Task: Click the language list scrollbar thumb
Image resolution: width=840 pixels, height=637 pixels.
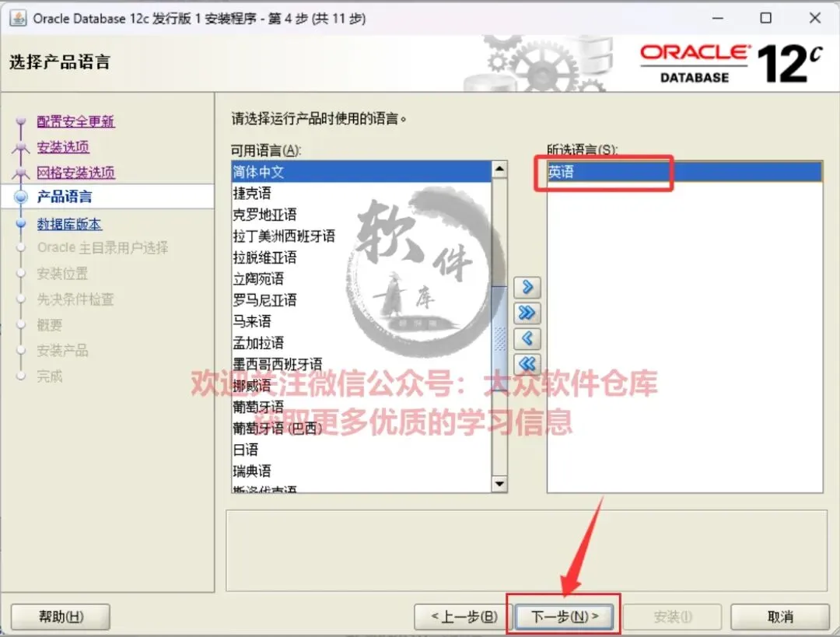Action: (499, 338)
